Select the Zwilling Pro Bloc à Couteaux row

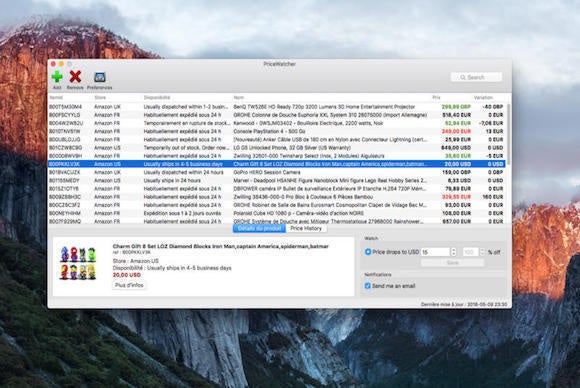point(277,197)
